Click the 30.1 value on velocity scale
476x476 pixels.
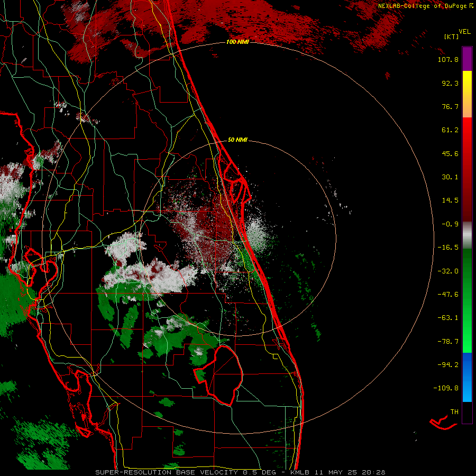[x=450, y=177]
